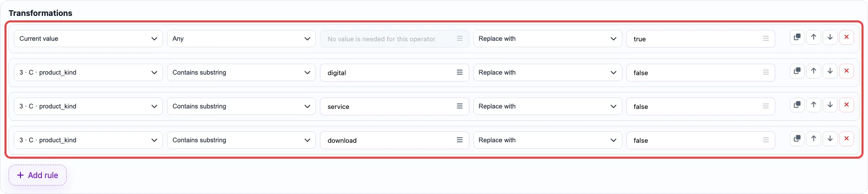Move the 'download' rule up
Screen dimensions: 868x194
(814, 139)
